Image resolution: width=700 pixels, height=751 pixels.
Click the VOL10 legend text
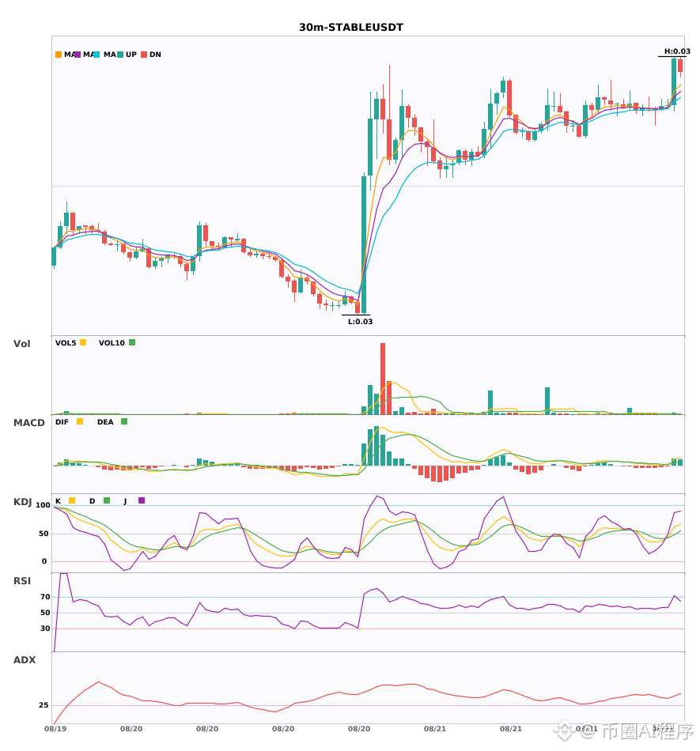(112, 343)
